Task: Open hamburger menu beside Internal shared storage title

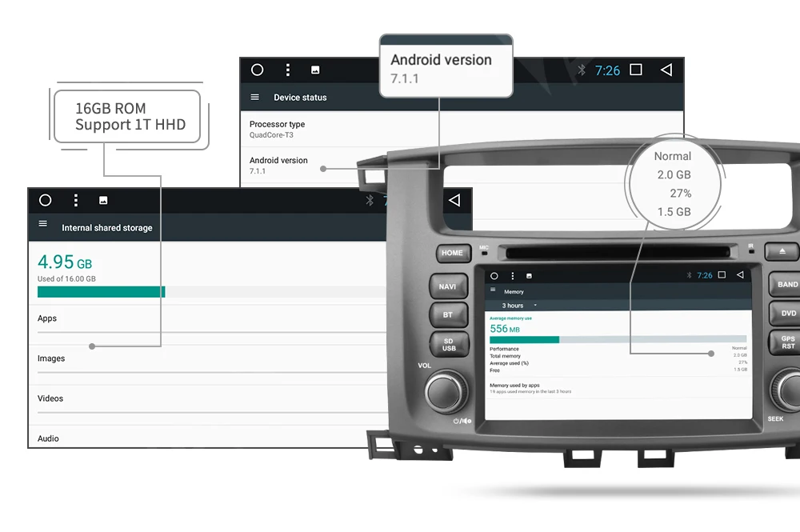Action: pyautogui.click(x=43, y=223)
